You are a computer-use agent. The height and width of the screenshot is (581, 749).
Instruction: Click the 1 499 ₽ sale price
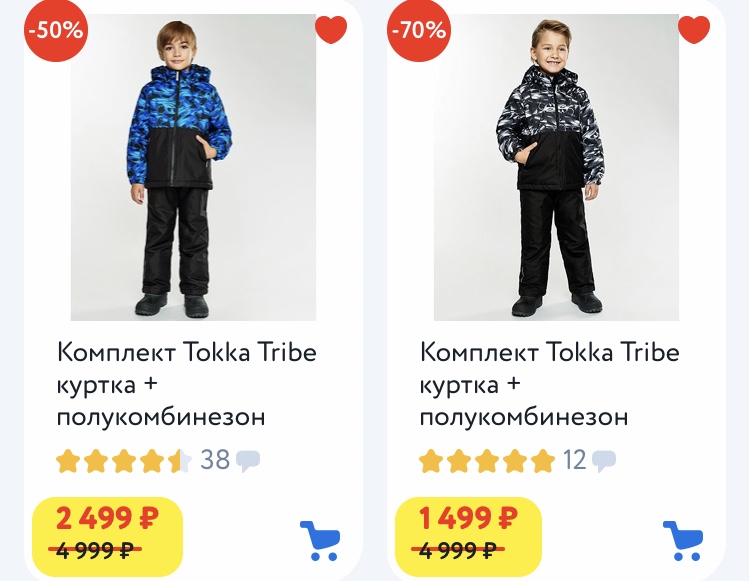pos(468,518)
